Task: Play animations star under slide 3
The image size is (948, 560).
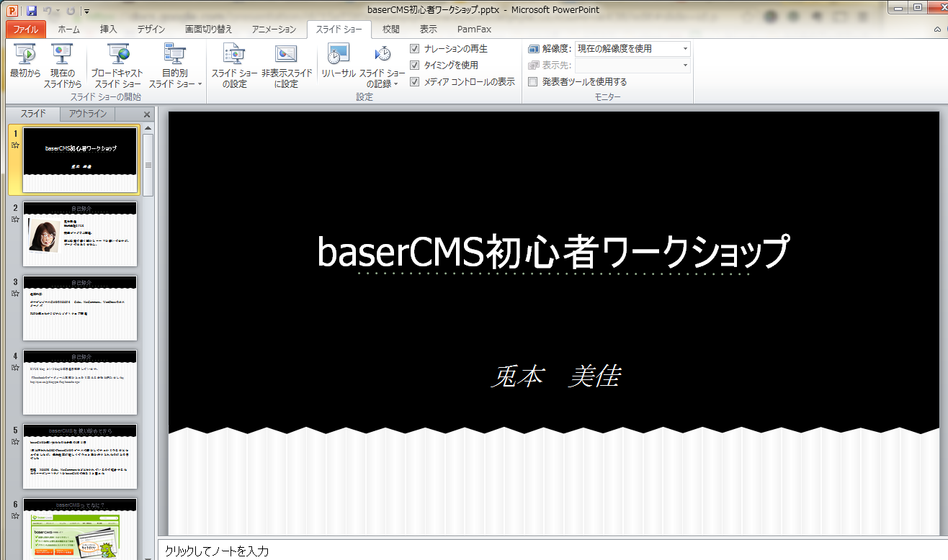Action: coord(15,294)
